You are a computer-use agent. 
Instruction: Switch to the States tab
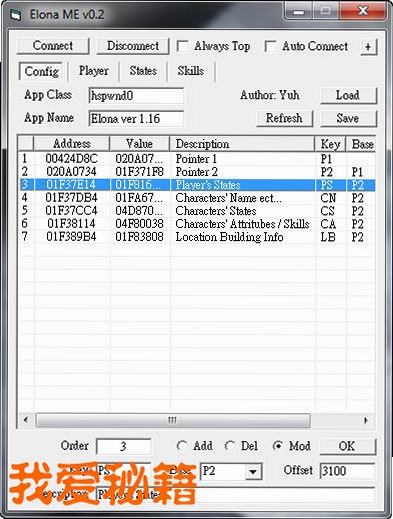coord(143,71)
